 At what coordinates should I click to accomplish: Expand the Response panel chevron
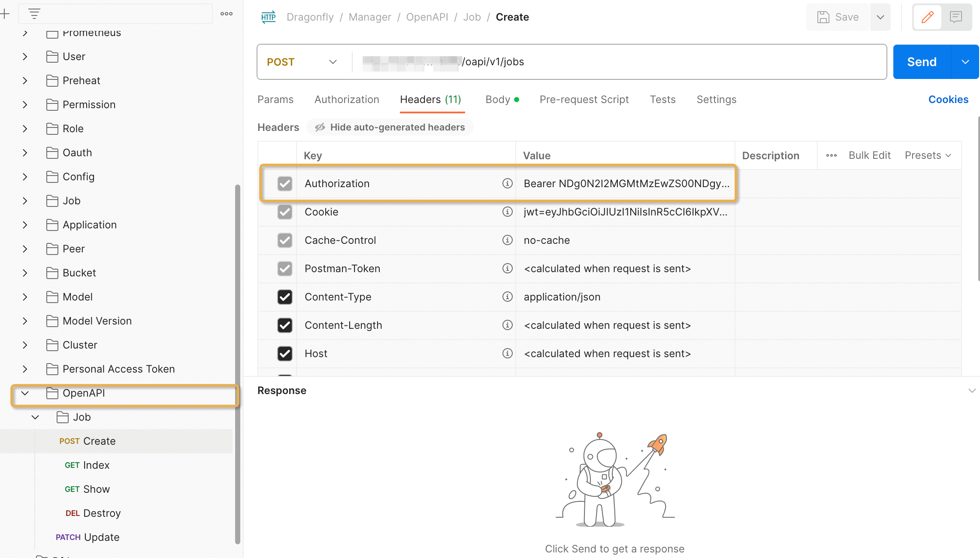point(972,391)
